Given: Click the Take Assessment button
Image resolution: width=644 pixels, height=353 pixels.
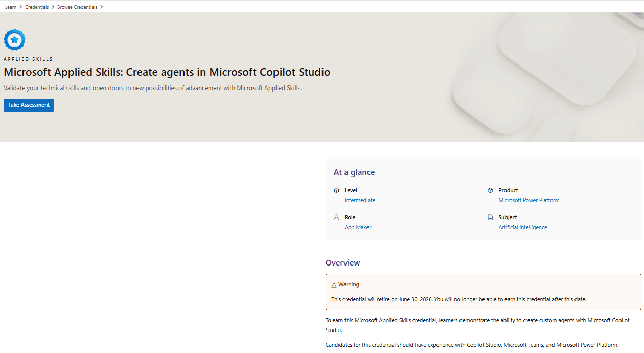Looking at the screenshot, I should click(29, 105).
